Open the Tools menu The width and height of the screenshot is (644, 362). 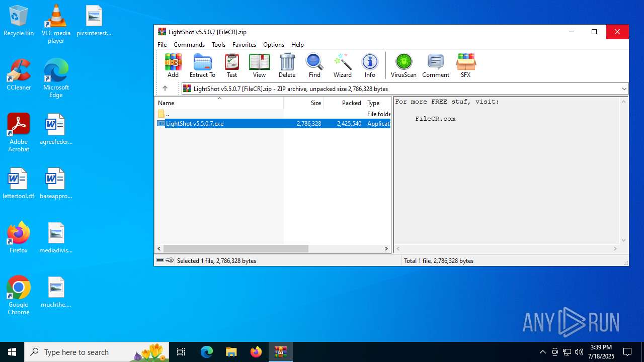point(218,45)
